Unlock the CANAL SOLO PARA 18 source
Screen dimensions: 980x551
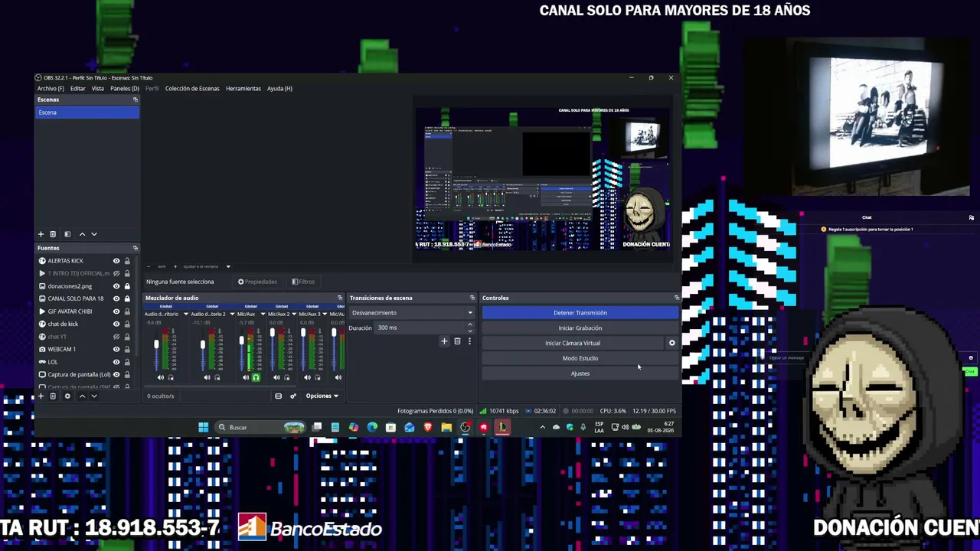[x=127, y=298]
